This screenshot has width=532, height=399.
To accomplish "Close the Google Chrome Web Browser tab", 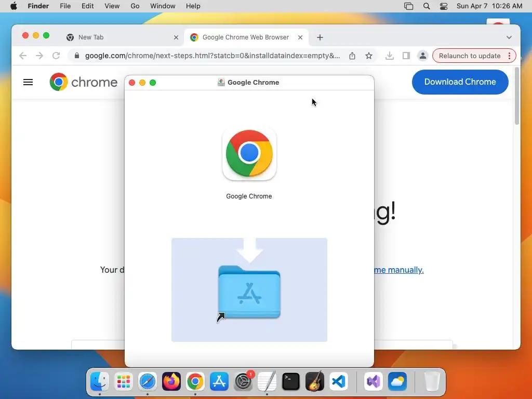I will 300,37.
